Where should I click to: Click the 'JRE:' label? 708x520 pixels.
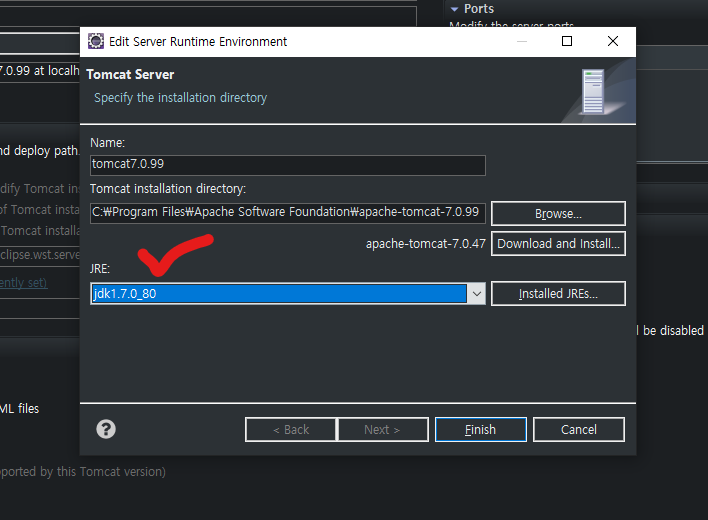(x=100, y=269)
